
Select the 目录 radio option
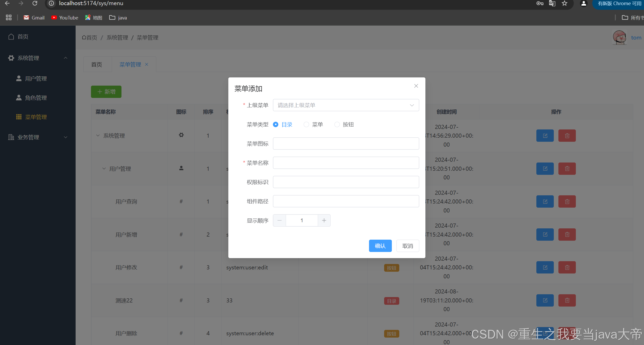click(x=276, y=125)
